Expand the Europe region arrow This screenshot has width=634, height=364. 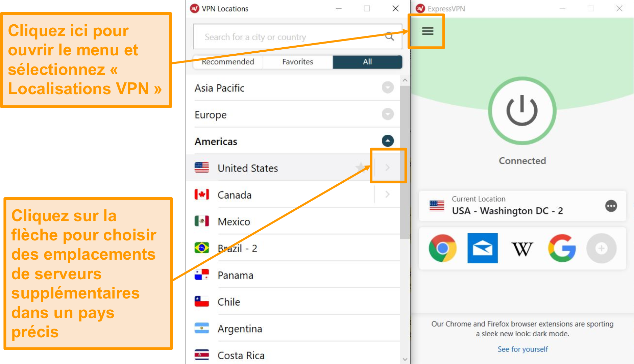pos(388,114)
